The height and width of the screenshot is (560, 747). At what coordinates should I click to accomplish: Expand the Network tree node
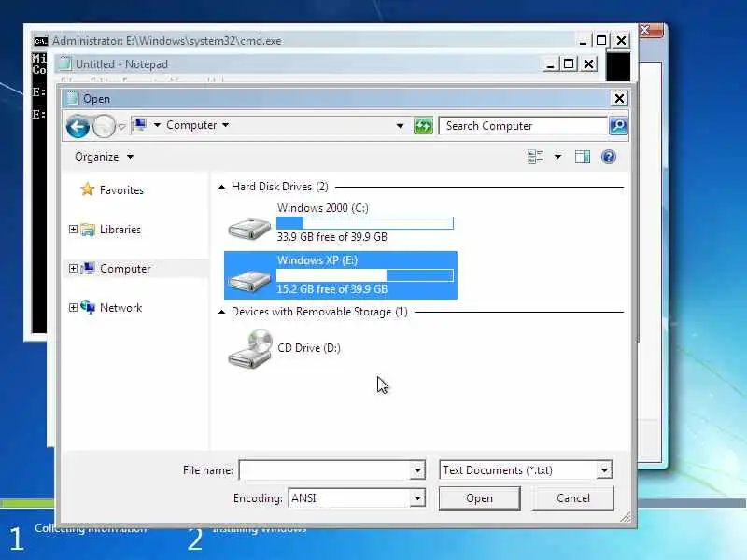pyautogui.click(x=73, y=308)
